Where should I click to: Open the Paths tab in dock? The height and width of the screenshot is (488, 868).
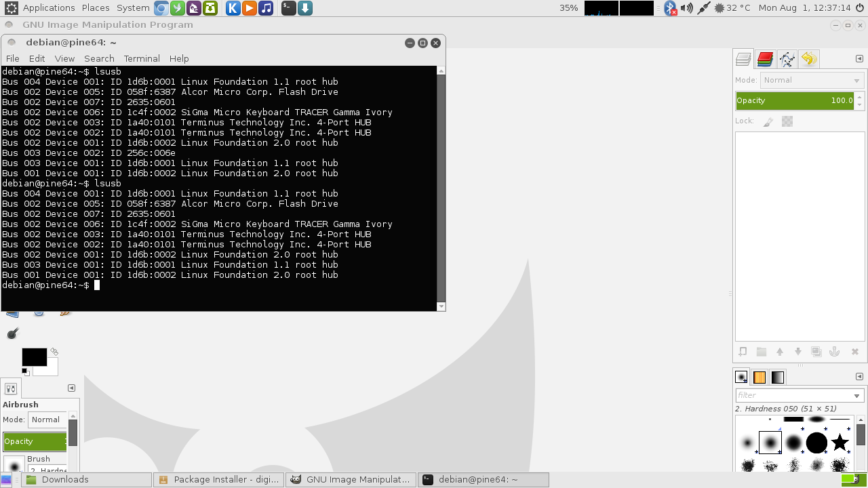(787, 59)
